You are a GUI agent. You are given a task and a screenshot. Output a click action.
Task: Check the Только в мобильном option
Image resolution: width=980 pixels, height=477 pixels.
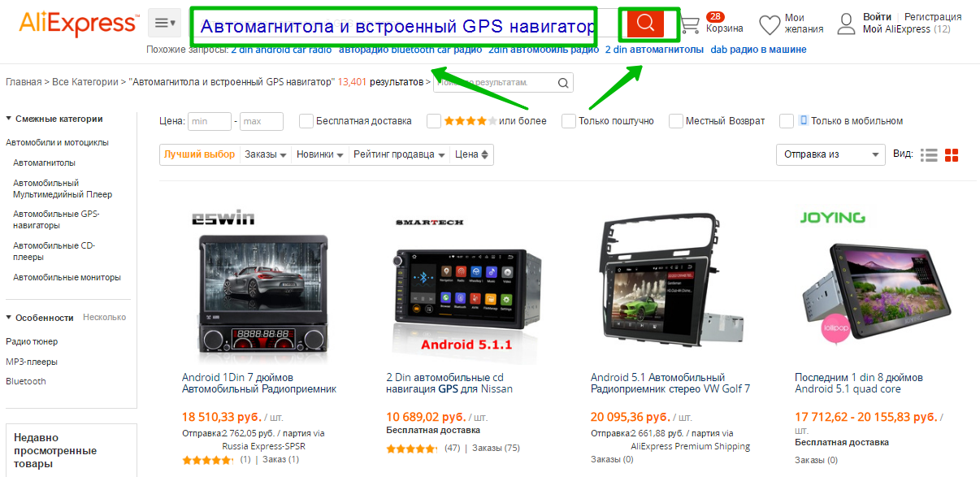[787, 121]
